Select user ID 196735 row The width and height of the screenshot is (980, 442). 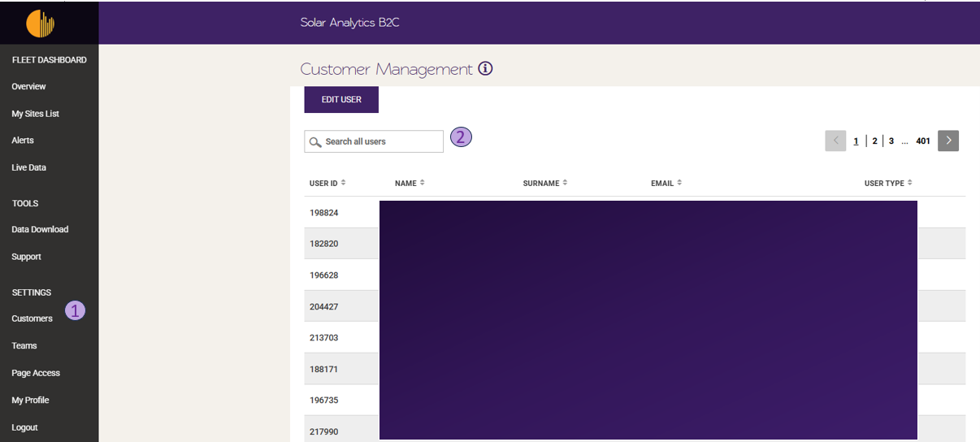point(635,400)
